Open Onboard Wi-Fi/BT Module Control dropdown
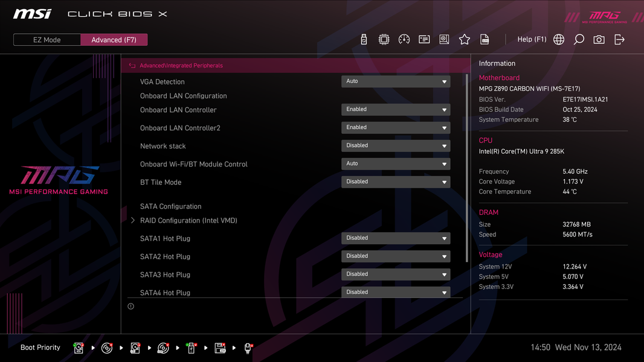Image resolution: width=644 pixels, height=362 pixels. pos(396,164)
